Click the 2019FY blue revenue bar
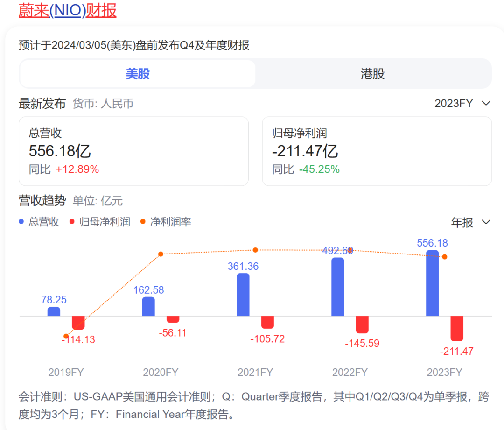The height and width of the screenshot is (430, 504). (54, 311)
